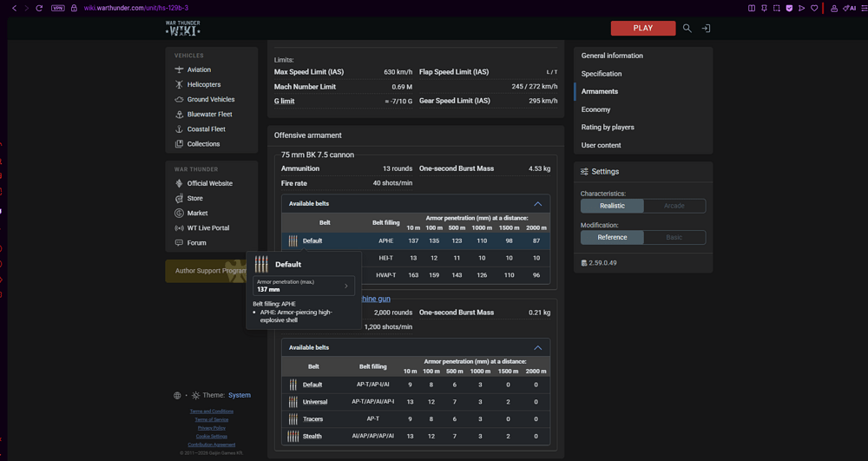Viewport: 868px width, 461px height.
Task: Open the Forum link
Action: pyautogui.click(x=196, y=243)
